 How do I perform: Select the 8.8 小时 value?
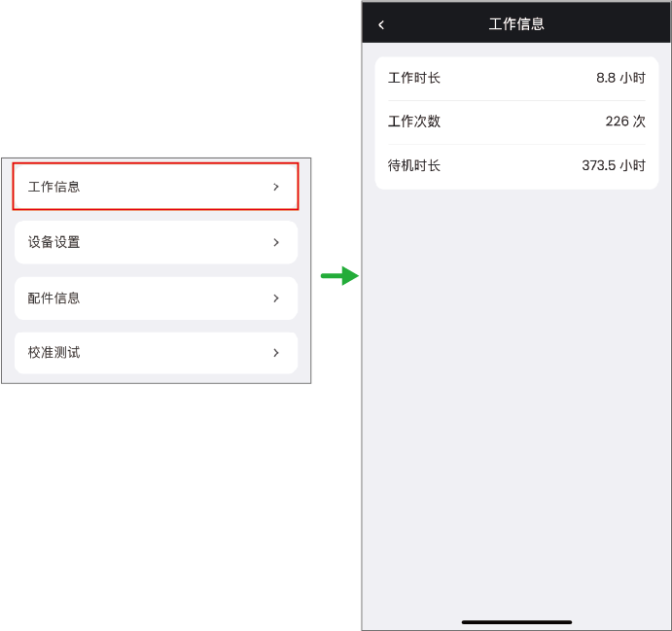point(620,78)
